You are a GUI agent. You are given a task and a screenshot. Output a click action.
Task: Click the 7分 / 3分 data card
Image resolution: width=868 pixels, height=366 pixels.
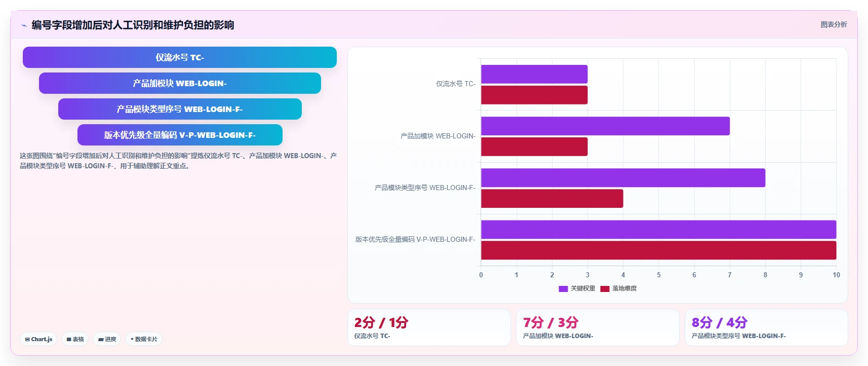click(x=598, y=327)
